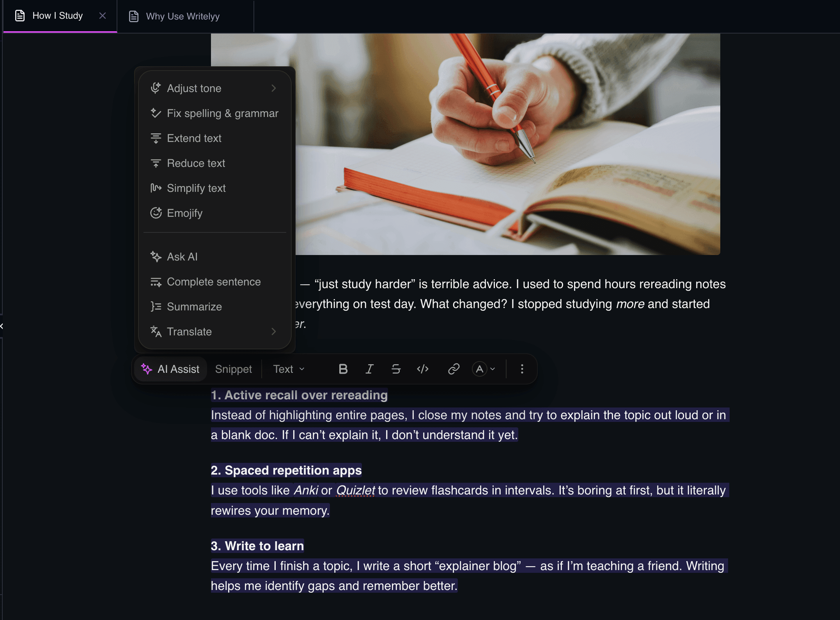This screenshot has width=840, height=620.
Task: Click the AI Assist button
Action: pyautogui.click(x=170, y=369)
